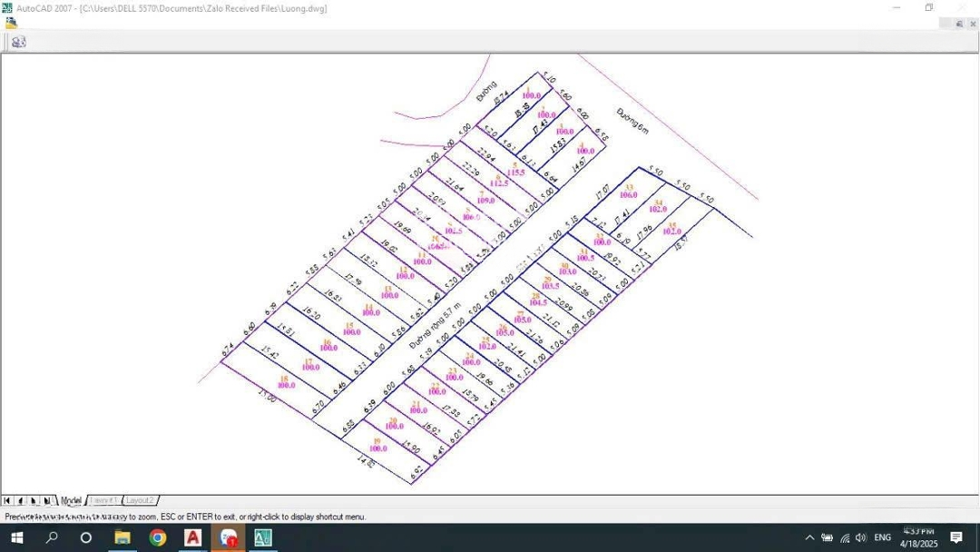The image size is (980, 552).
Task: Open File Explorer from the taskbar
Action: (122, 537)
